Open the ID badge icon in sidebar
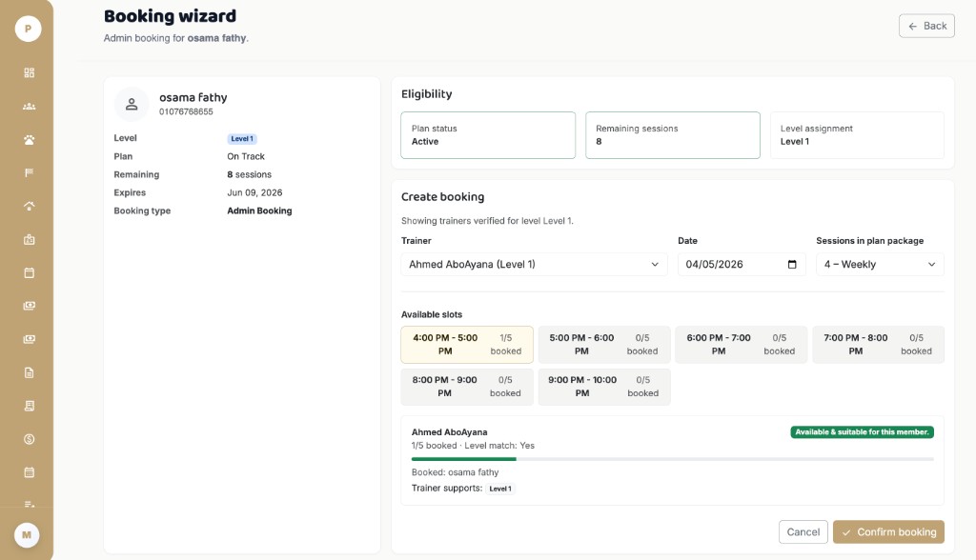The height and width of the screenshot is (560, 976). (x=29, y=240)
